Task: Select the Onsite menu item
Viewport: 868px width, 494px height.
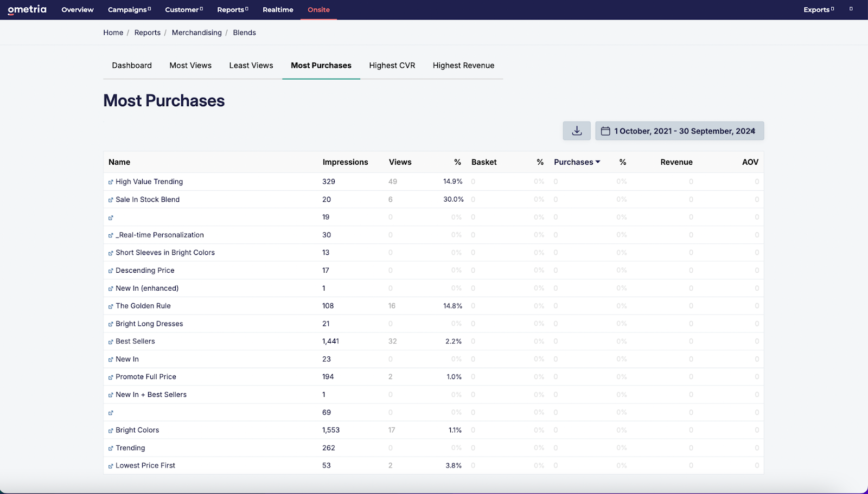Action: tap(318, 9)
